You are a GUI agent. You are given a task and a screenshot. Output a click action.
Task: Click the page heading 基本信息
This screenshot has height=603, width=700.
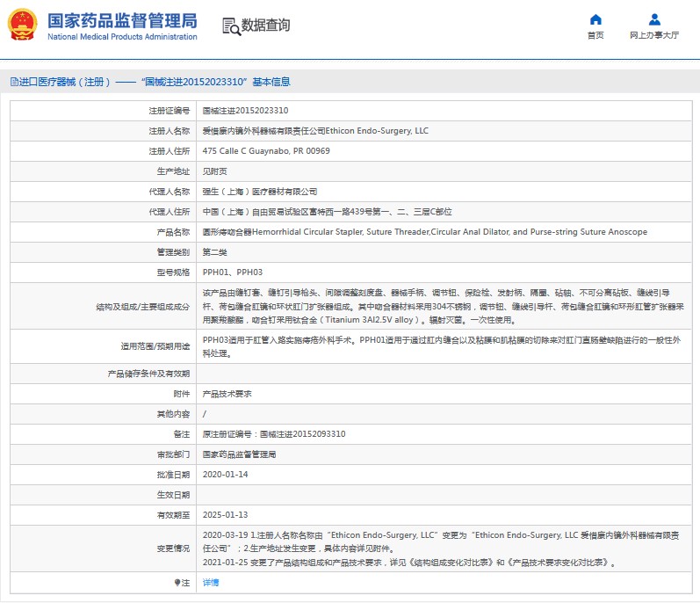tap(271, 82)
